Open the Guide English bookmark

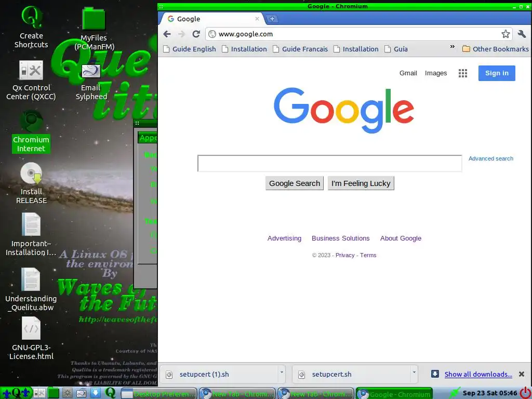pyautogui.click(x=189, y=49)
